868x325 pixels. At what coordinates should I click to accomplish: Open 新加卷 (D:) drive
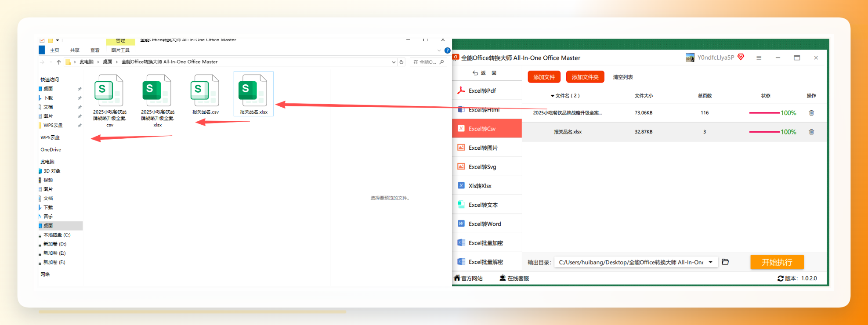point(54,244)
